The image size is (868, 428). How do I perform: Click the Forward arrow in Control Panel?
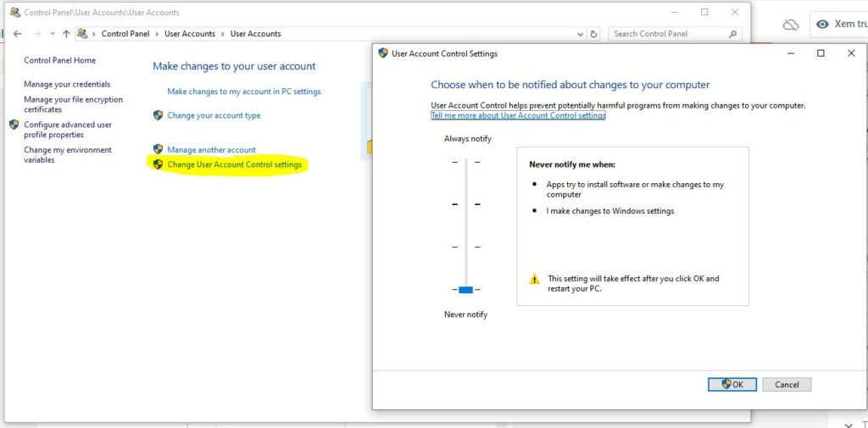point(36,34)
